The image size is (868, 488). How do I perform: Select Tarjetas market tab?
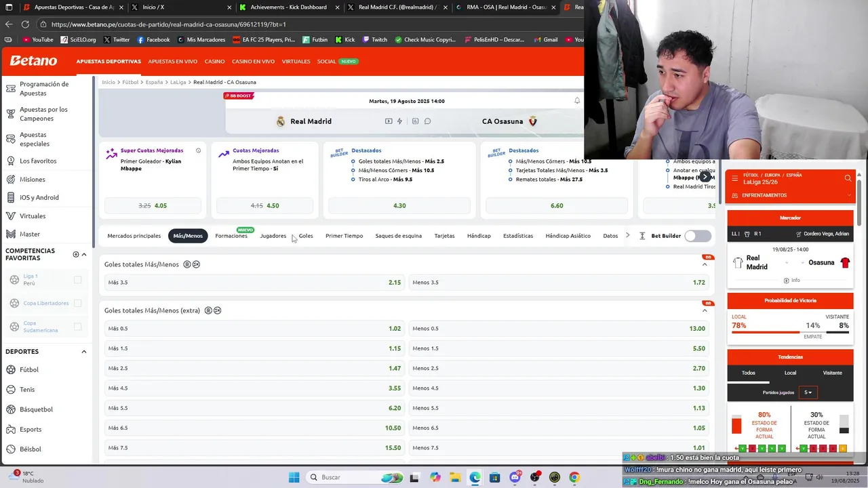click(445, 236)
